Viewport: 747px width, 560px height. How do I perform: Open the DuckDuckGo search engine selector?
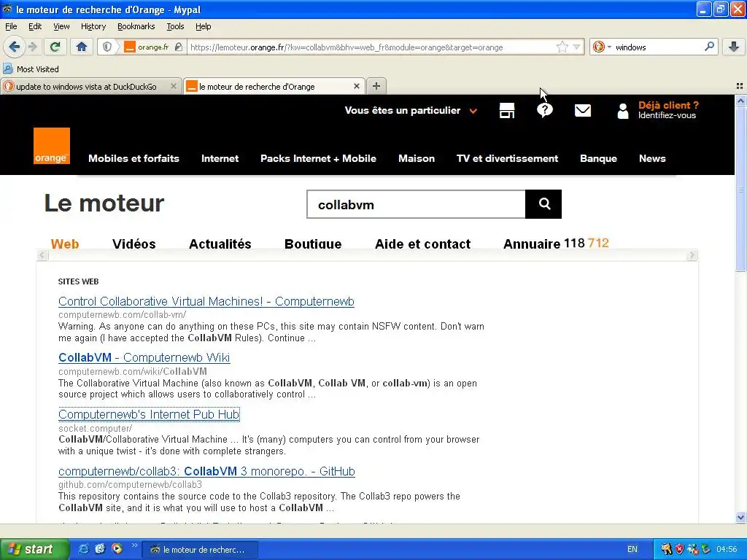602,47
